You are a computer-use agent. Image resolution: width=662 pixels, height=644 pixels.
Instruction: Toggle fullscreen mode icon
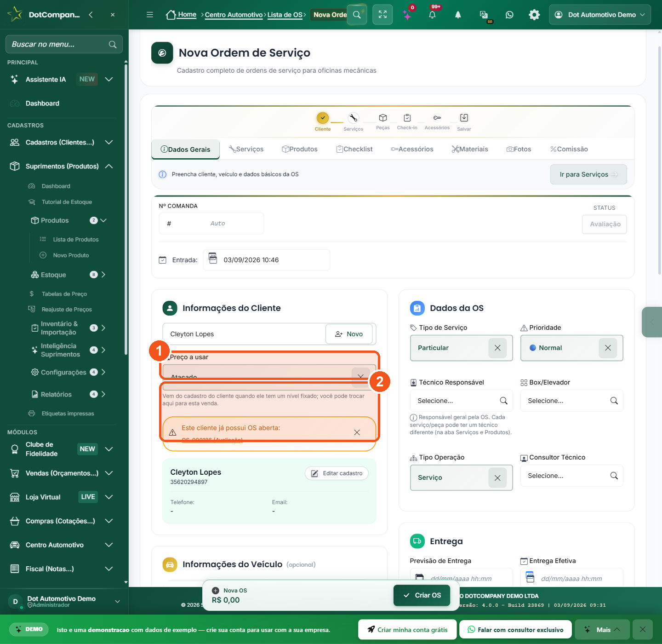pos(382,15)
